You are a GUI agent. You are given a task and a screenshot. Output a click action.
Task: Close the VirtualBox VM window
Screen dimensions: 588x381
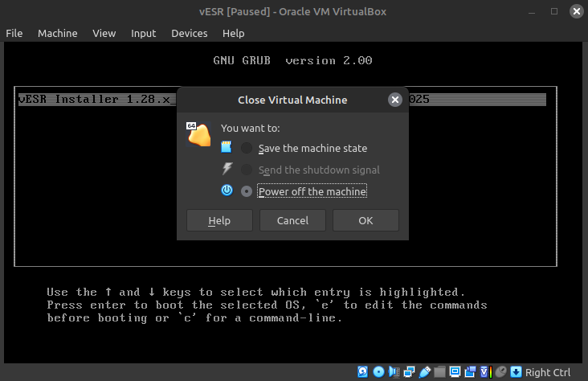coord(577,11)
